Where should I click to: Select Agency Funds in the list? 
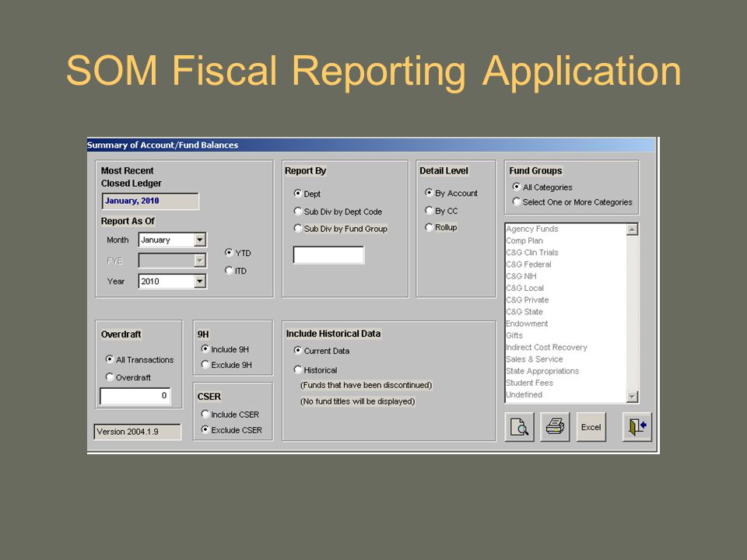[566, 229]
